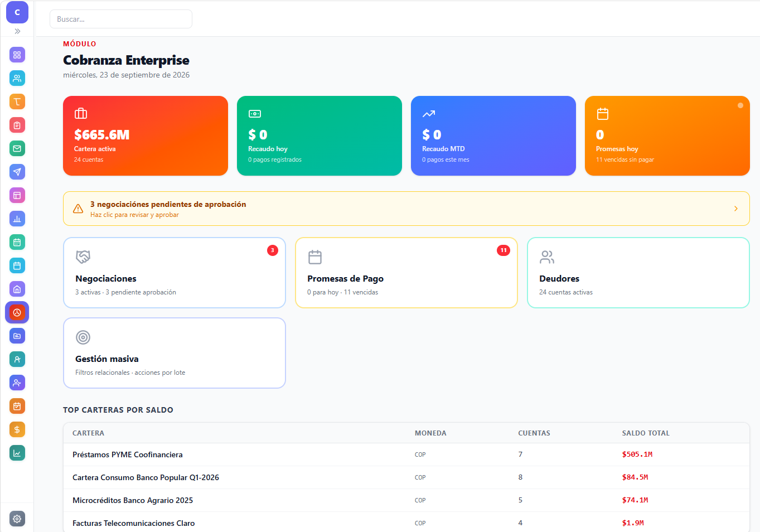
Task: Open the green line-chart sidebar icon
Action: pos(17,453)
